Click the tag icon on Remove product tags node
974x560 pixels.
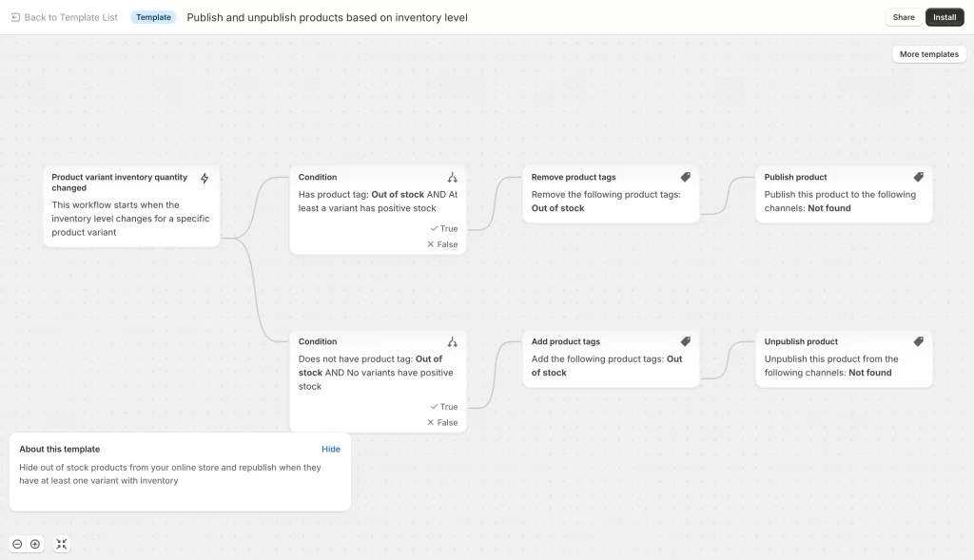(686, 177)
